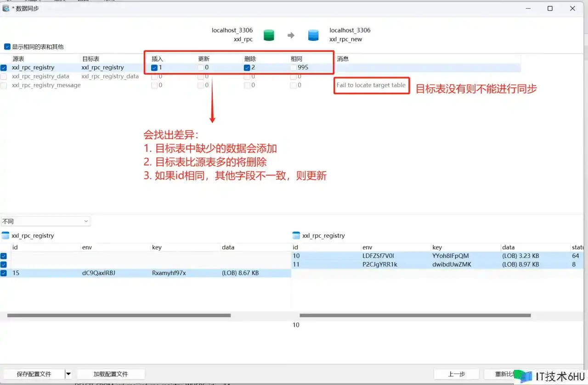Expand the arrow next to 保存配置文件

tap(68, 374)
